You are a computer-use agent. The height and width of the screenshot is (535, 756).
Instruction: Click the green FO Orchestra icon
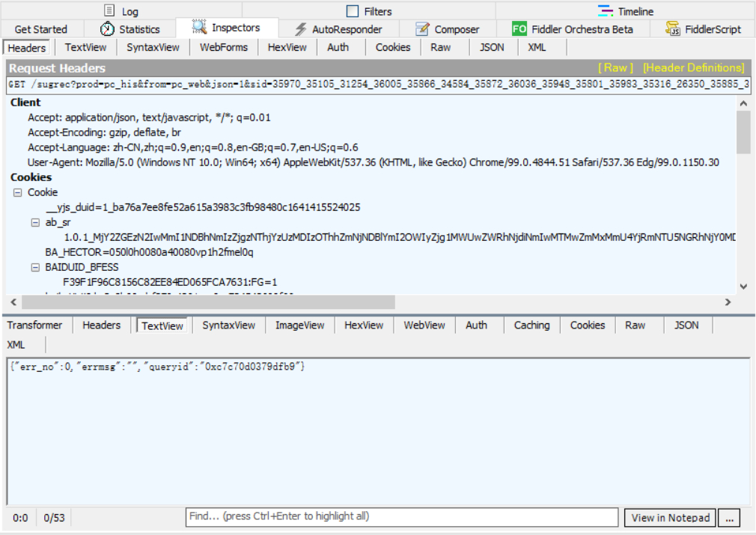(519, 29)
